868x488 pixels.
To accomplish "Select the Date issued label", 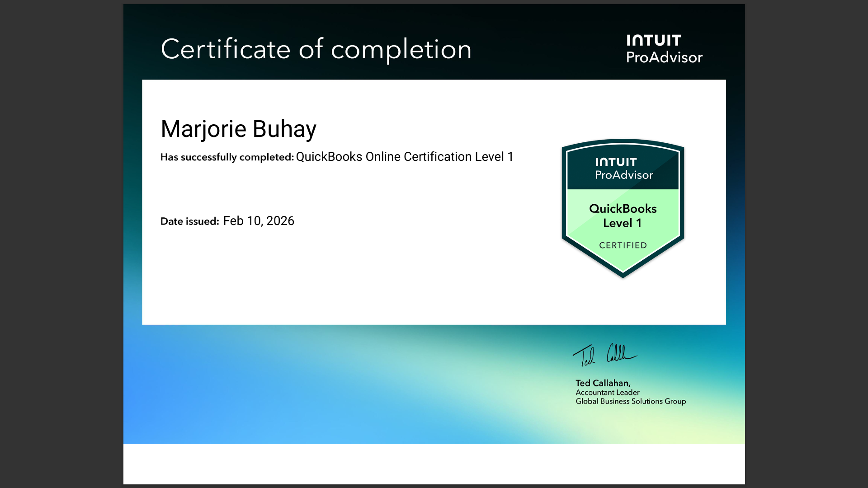I will [x=189, y=221].
